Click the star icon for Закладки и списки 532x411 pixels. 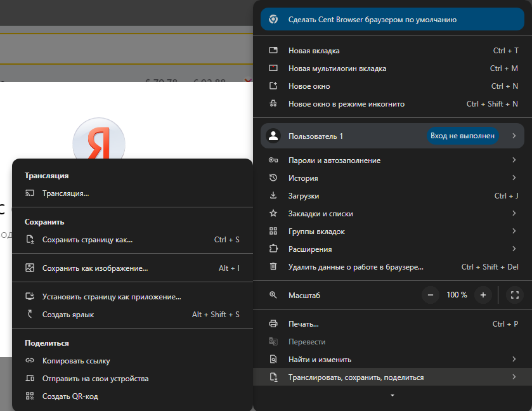[273, 214]
